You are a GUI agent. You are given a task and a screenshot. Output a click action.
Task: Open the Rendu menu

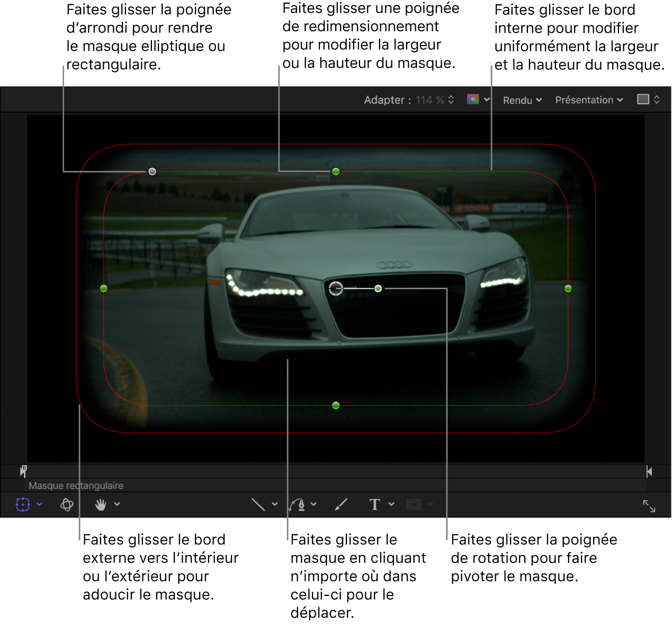[x=522, y=100]
